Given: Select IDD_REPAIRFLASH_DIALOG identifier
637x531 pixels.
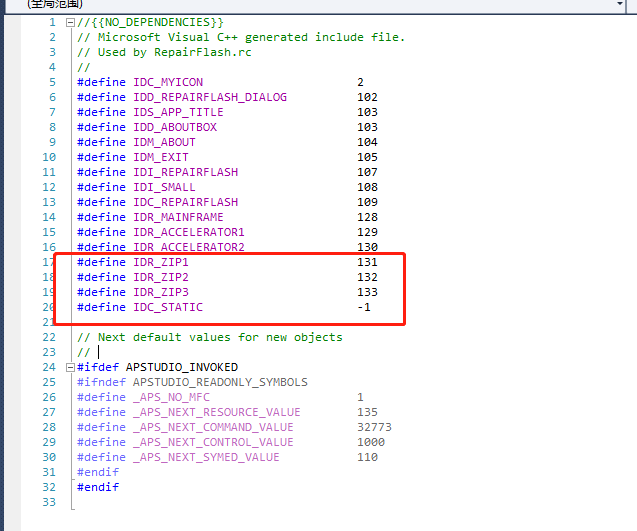Looking at the screenshot, I should click(x=210, y=98).
